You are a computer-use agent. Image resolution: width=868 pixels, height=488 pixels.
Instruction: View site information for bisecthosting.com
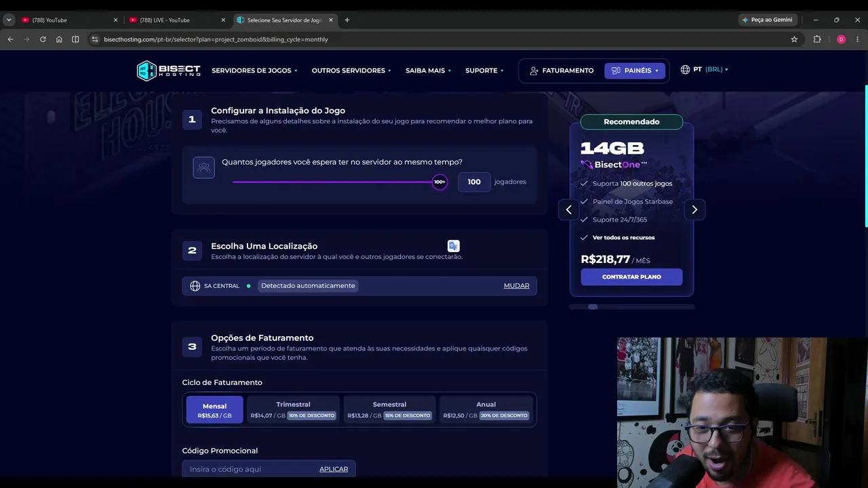pos(95,39)
